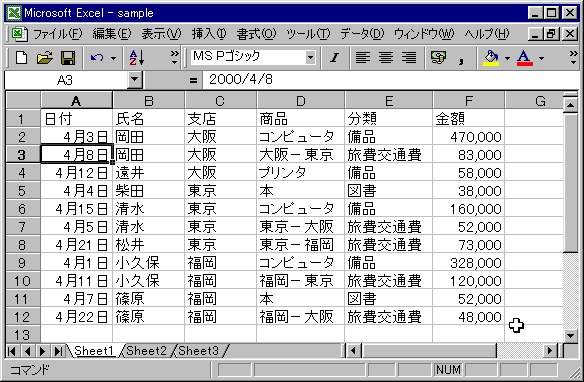The image size is (584, 382).
Task: Save the workbook with the floppy disk icon
Action: 68,58
